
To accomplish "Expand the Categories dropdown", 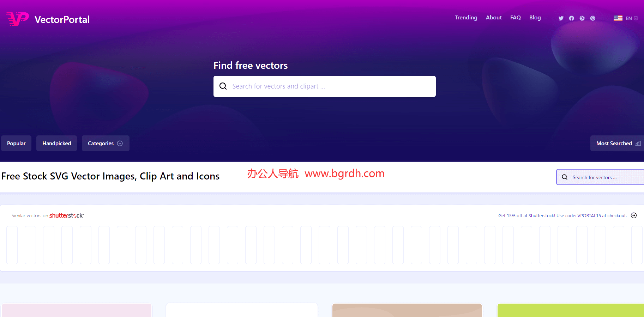I will 105,144.
